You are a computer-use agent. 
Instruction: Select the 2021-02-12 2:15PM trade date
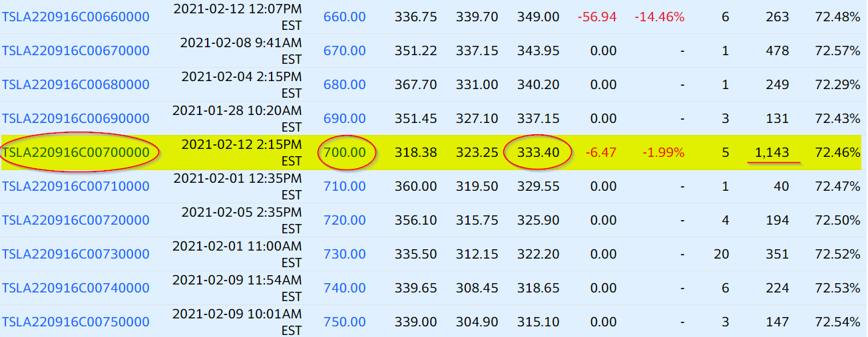(x=242, y=152)
